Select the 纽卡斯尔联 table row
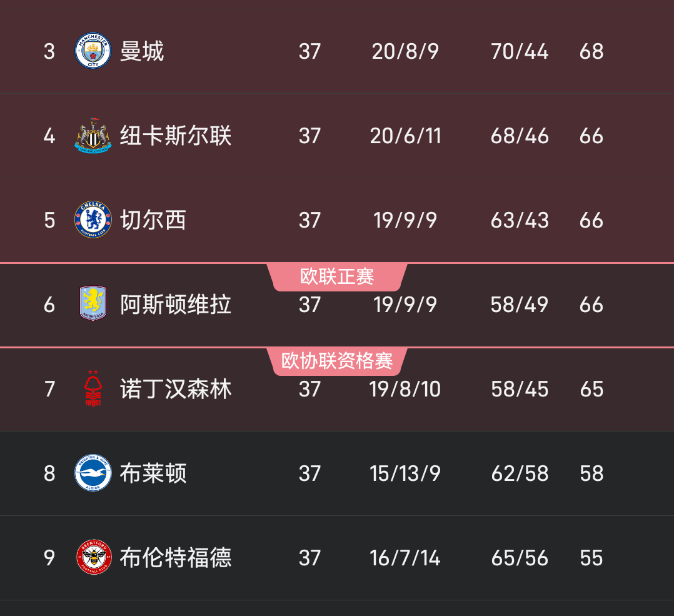 [337, 136]
